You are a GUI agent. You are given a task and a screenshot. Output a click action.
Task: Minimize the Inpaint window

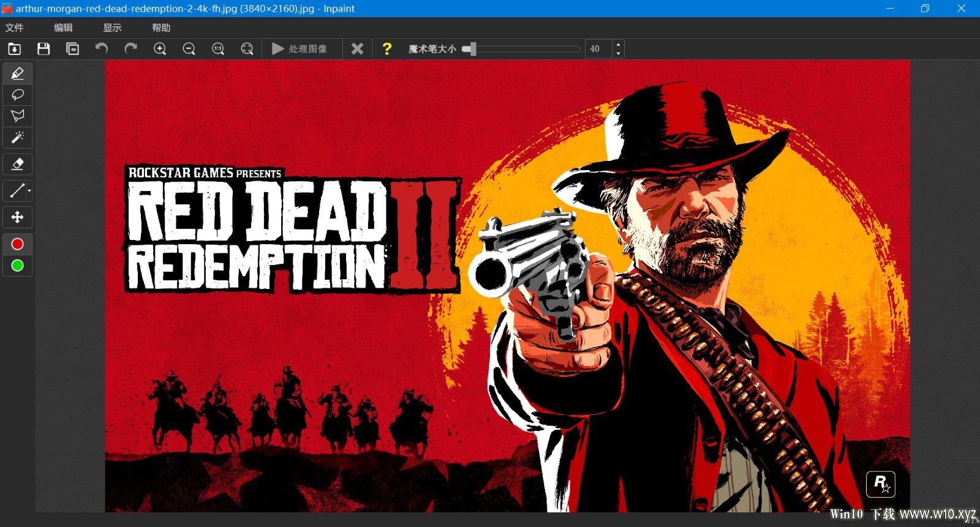pos(890,9)
